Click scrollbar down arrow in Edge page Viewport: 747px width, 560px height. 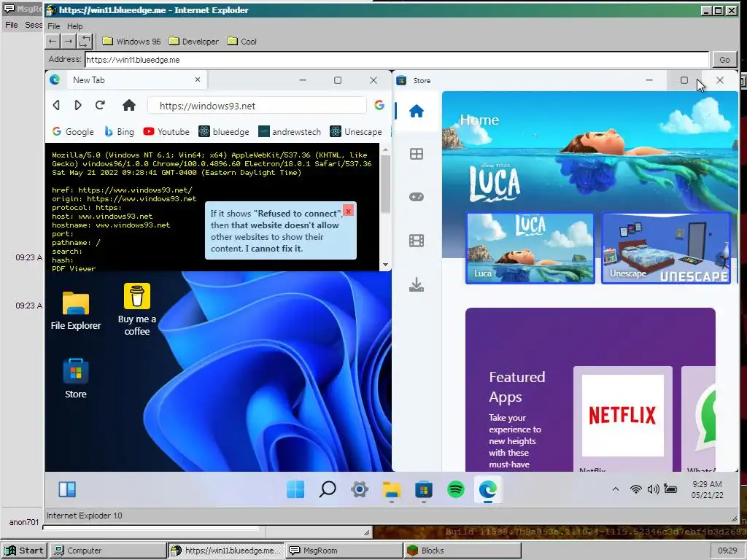point(385,265)
